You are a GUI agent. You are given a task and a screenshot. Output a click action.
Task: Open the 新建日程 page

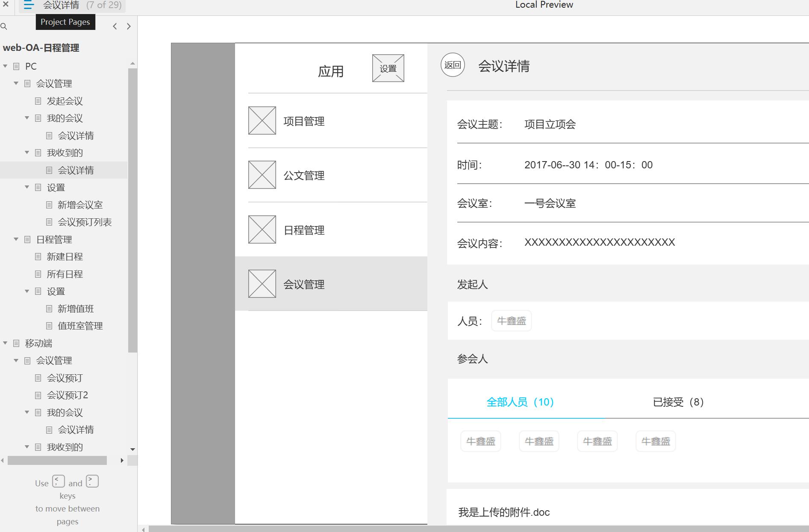pos(65,257)
